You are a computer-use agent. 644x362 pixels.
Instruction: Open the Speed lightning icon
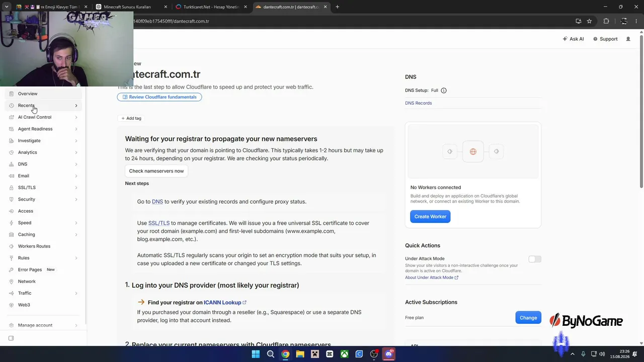click(12, 223)
